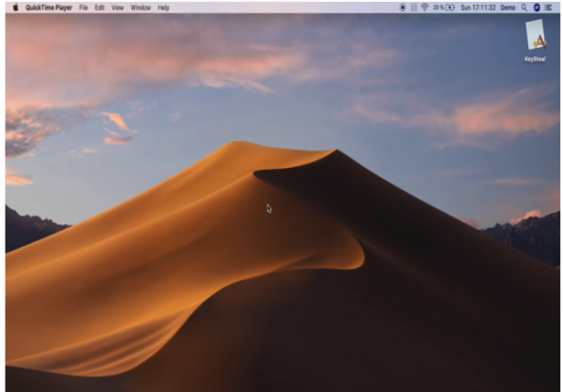Open the Edit menu
Image resolution: width=563 pixels, height=392 pixels.
[x=99, y=8]
